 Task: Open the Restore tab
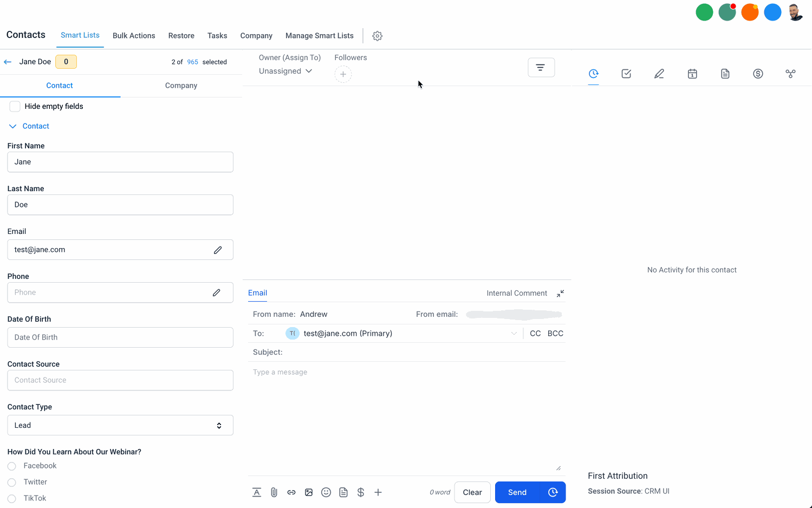click(x=181, y=36)
